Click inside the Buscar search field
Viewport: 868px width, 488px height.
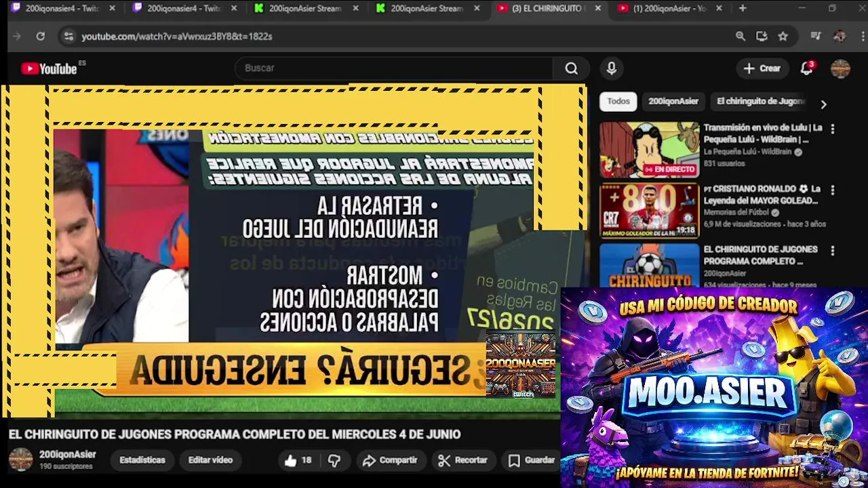click(x=393, y=68)
